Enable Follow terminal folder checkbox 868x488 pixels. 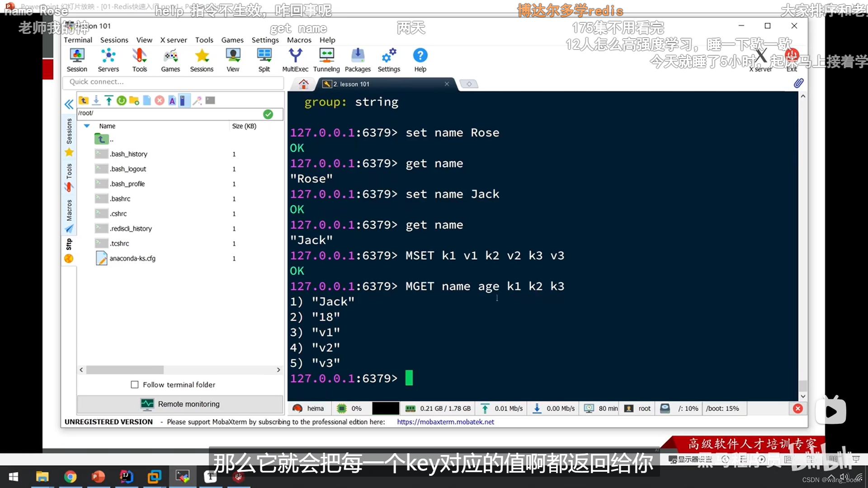[x=135, y=385]
